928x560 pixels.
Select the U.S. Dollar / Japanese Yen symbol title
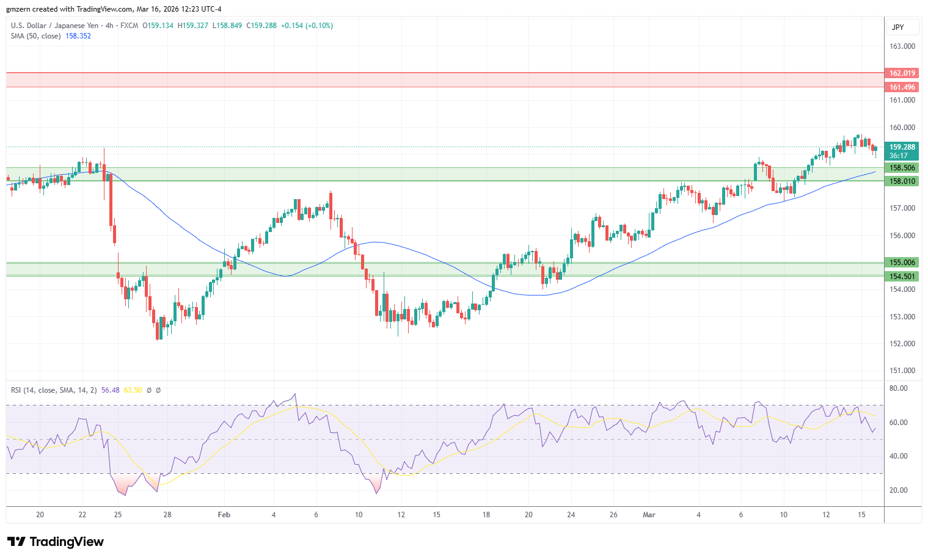54,26
